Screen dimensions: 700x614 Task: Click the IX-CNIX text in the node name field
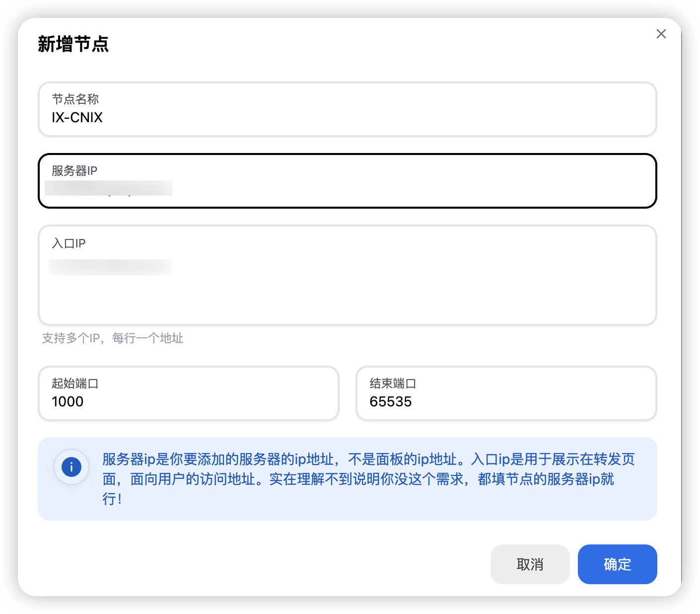(x=77, y=118)
